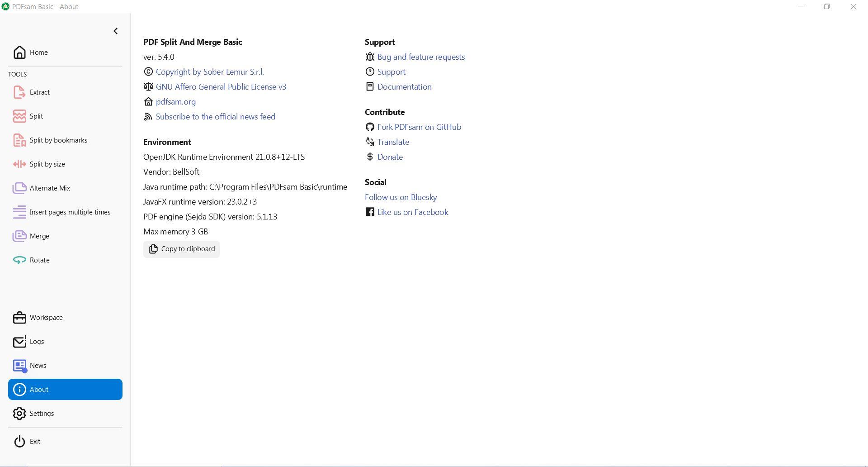Open Settings from the sidebar
This screenshot has width=868, height=467.
[42, 414]
